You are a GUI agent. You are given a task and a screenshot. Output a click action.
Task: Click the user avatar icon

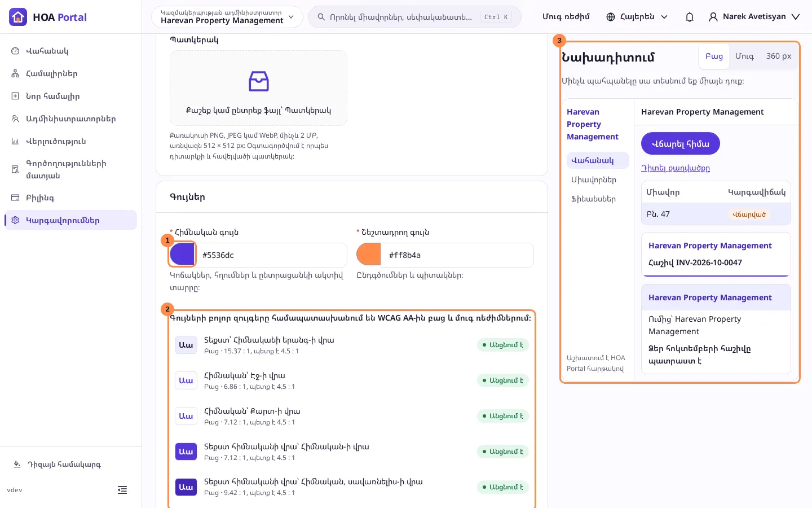713,17
